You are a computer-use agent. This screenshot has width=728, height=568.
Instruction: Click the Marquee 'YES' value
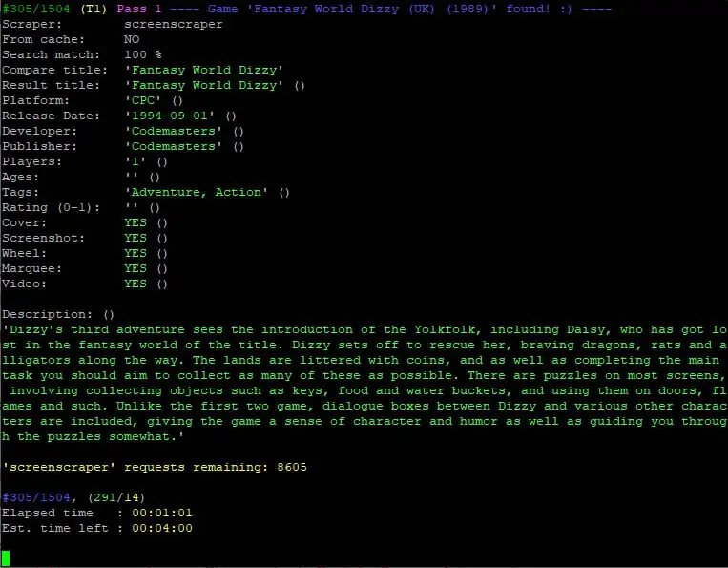[135, 269]
